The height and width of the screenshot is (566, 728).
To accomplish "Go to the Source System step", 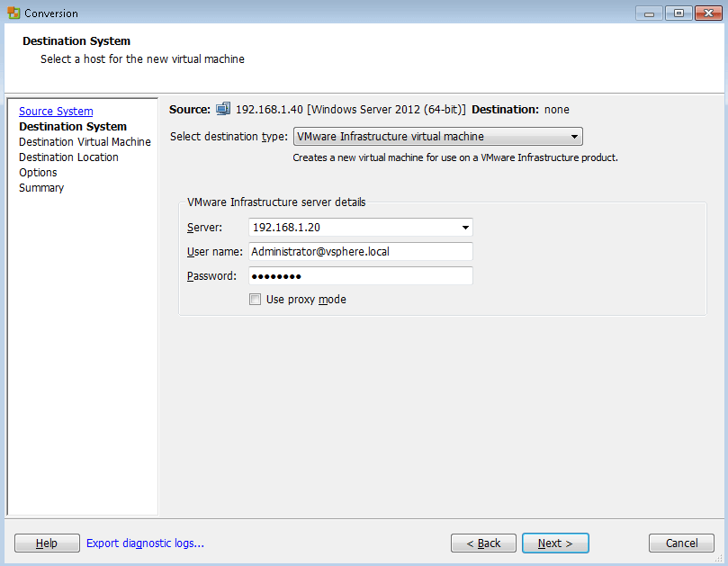I will pos(56,112).
